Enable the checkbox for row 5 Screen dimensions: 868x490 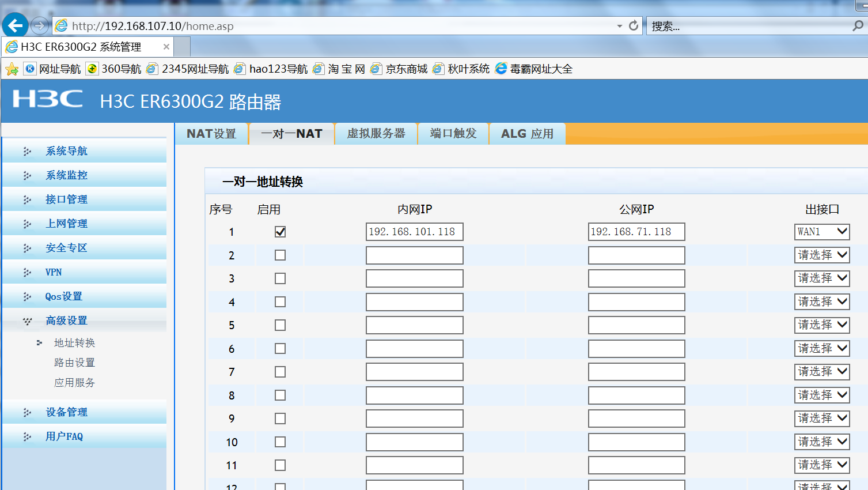280,325
